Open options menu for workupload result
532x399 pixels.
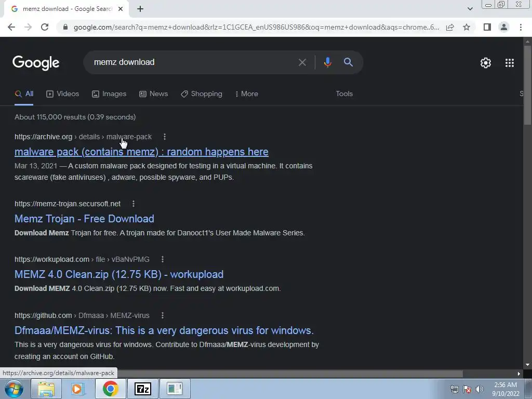coord(163,259)
